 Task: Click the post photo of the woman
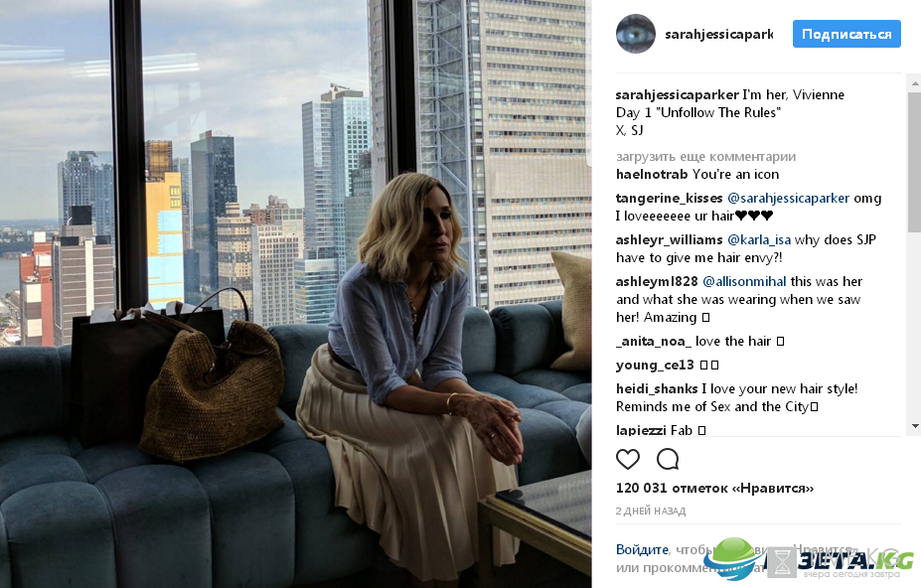[x=295, y=294]
